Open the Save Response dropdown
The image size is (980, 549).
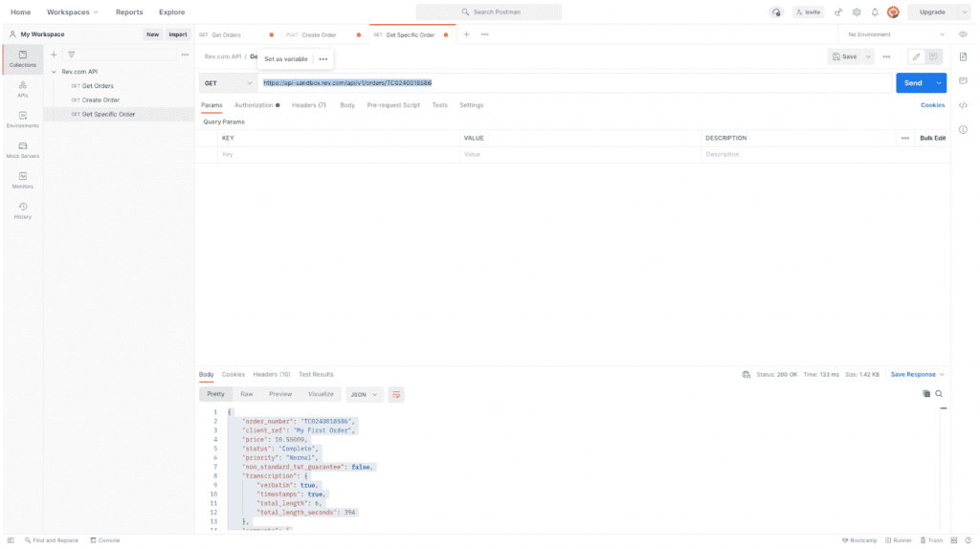918,375
